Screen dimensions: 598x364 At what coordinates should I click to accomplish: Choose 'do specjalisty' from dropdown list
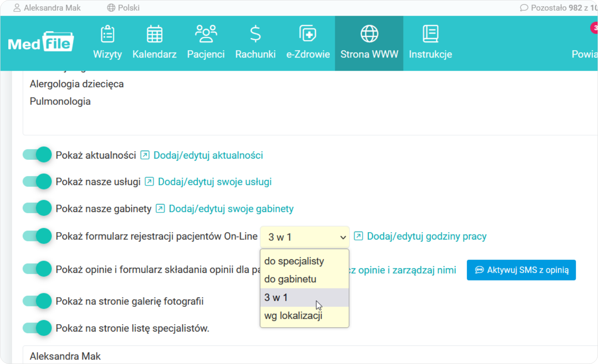pyautogui.click(x=294, y=261)
